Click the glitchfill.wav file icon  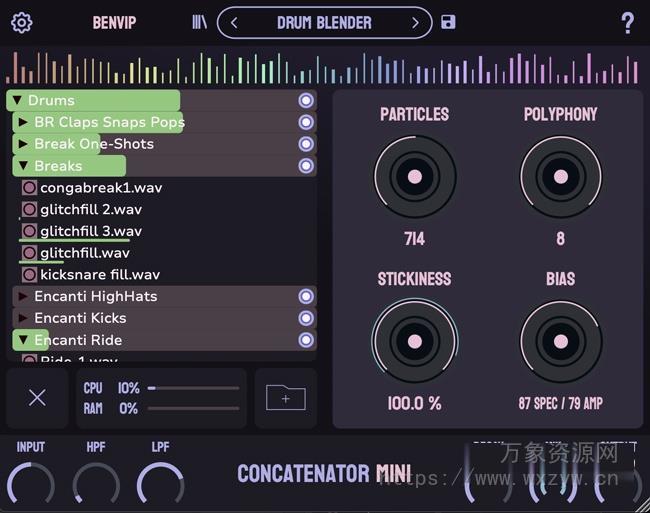click(x=29, y=252)
